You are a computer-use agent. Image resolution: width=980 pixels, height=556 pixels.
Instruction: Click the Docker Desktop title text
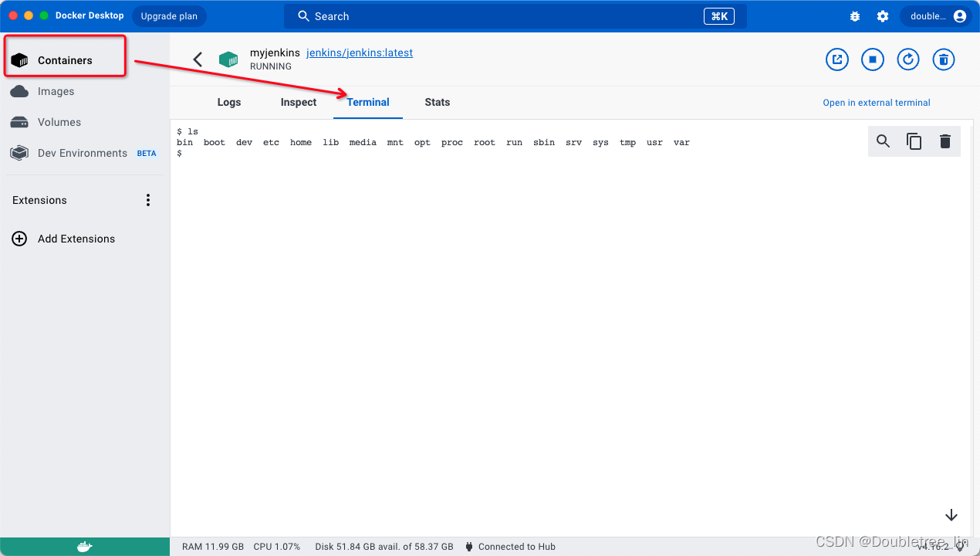click(90, 15)
